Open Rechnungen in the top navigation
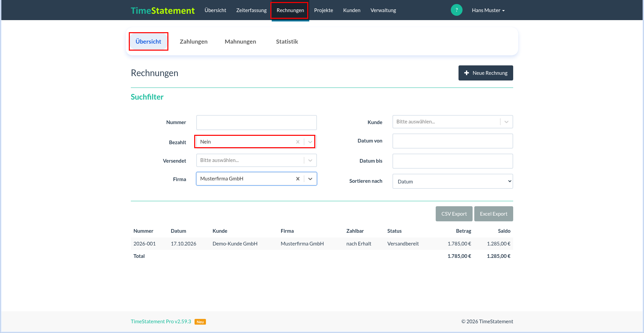Viewport: 644px width, 333px height. (290, 10)
